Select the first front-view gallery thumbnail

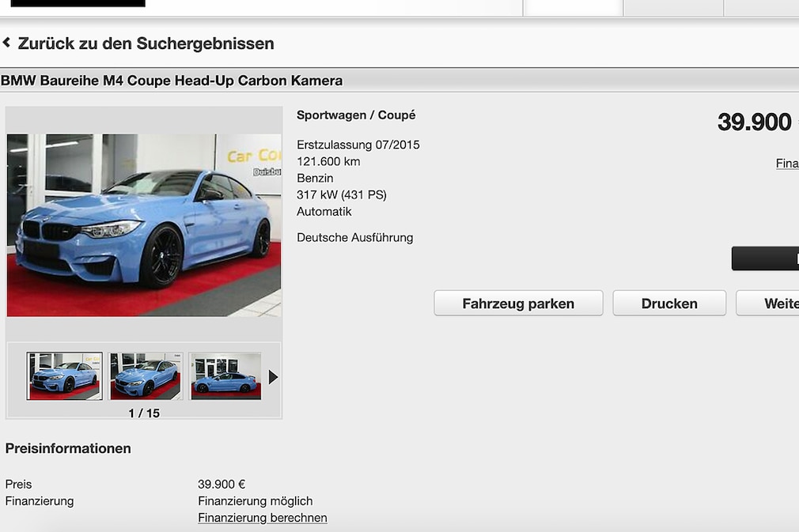click(x=64, y=376)
